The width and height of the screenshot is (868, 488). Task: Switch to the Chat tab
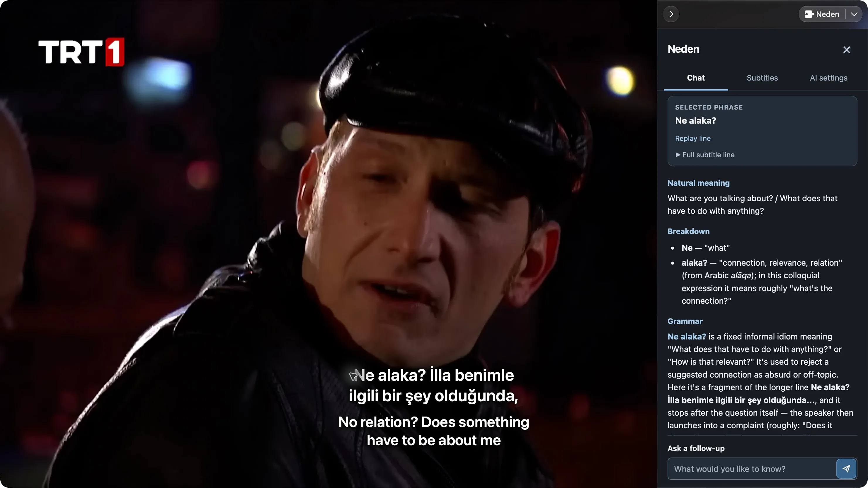coord(696,78)
